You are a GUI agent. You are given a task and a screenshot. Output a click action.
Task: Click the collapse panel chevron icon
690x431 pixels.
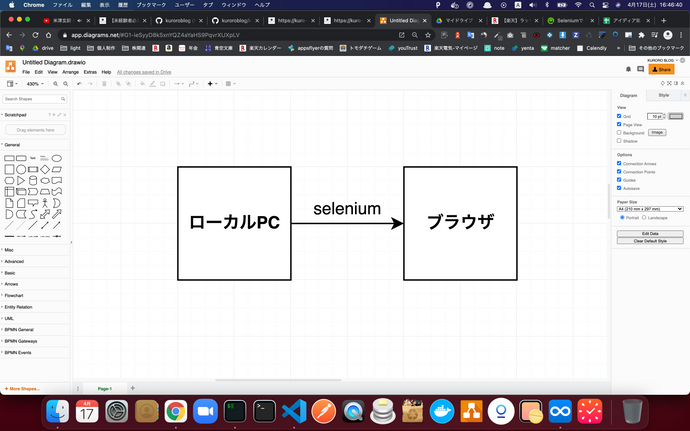[x=683, y=83]
